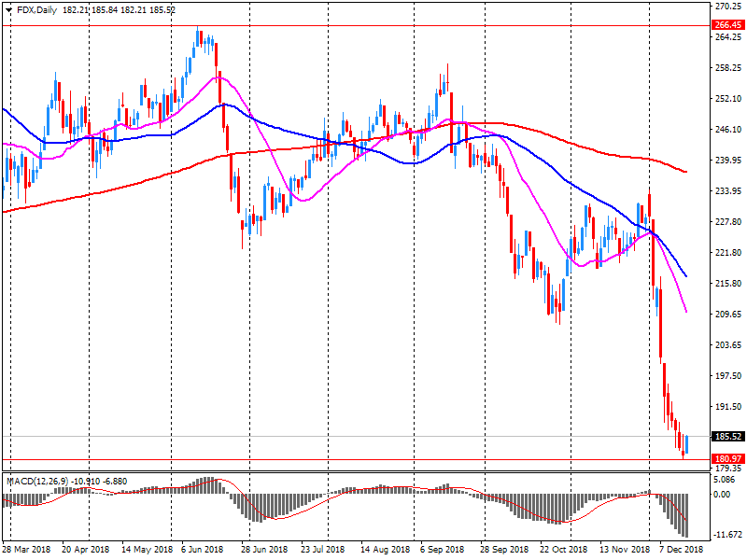Click the 28 Jun 2018 date label
Screen dimensions: 747x560
click(x=264, y=550)
